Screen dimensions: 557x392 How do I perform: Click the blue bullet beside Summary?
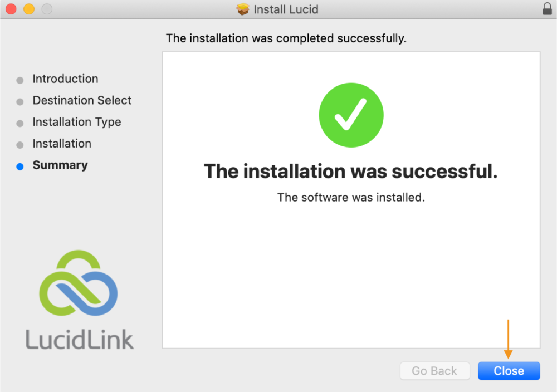[20, 166]
